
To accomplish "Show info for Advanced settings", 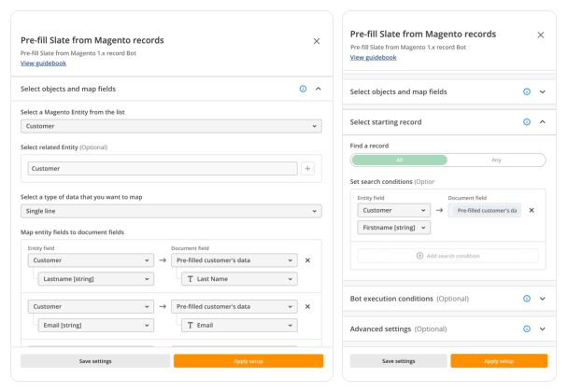I will click(527, 329).
